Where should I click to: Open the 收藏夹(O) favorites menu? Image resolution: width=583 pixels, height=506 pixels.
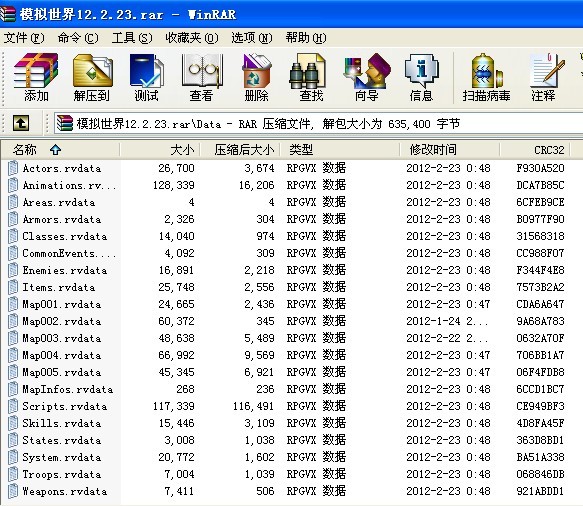pos(192,38)
